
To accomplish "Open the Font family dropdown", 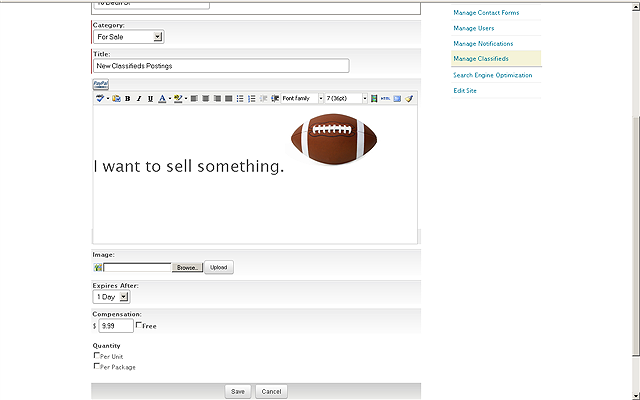I will point(302,99).
